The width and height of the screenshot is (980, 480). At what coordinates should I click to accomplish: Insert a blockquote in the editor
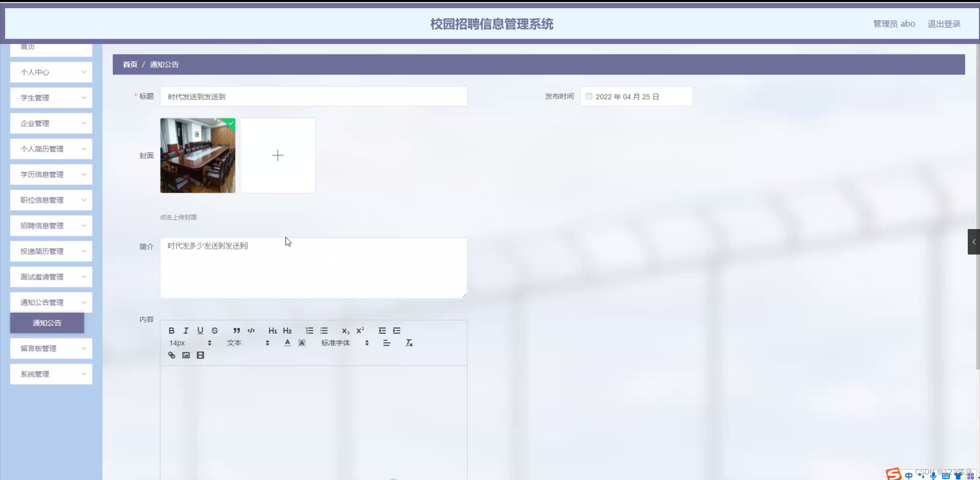point(236,331)
